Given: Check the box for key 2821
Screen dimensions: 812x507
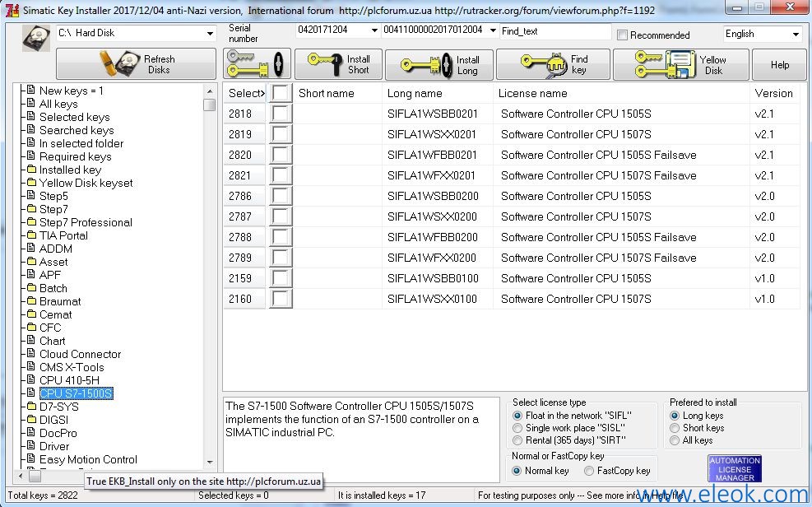Looking at the screenshot, I should tap(281, 175).
